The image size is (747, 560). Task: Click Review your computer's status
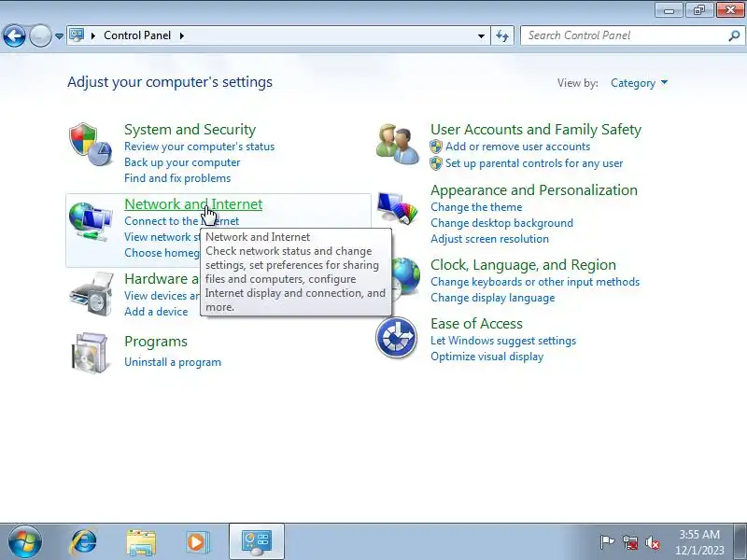(199, 147)
